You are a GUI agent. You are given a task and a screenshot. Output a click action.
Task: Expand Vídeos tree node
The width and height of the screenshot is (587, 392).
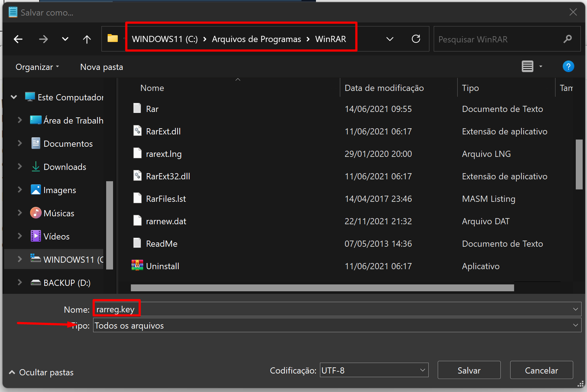pos(20,236)
